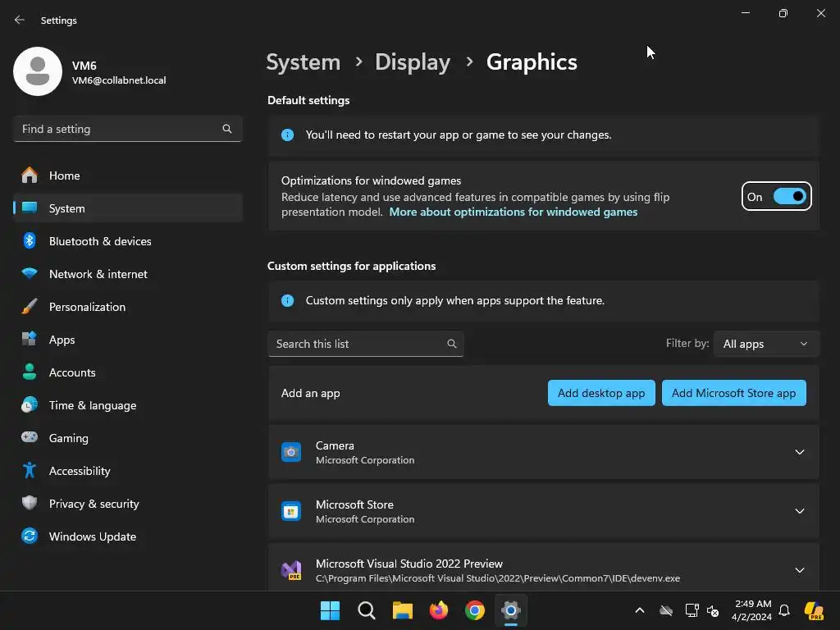This screenshot has height=630, width=840.
Task: Click the Time & language clock icon
Action: (x=30, y=405)
